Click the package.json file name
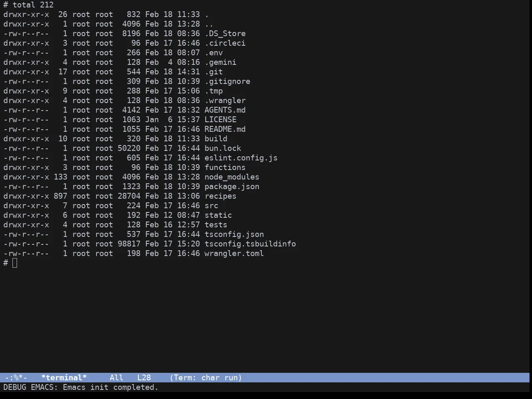This screenshot has width=532, height=399. [x=232, y=187]
